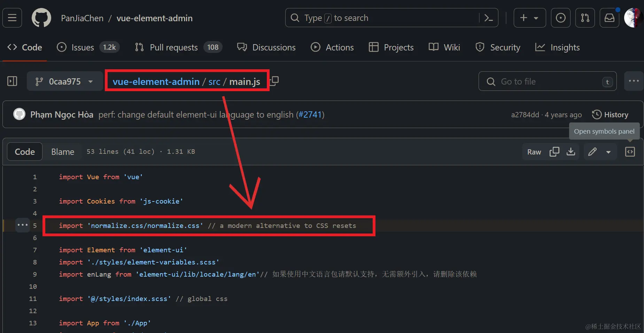Select the Code view toggle

pos(25,152)
